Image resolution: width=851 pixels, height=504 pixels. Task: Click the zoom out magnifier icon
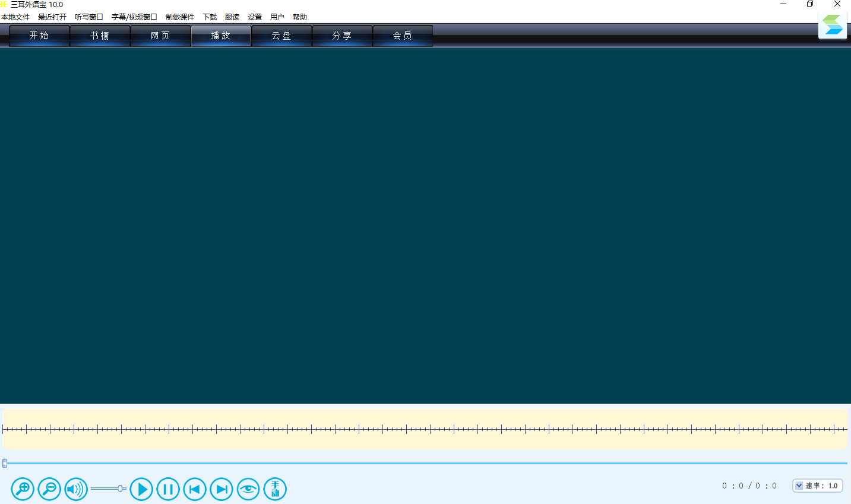pos(49,489)
